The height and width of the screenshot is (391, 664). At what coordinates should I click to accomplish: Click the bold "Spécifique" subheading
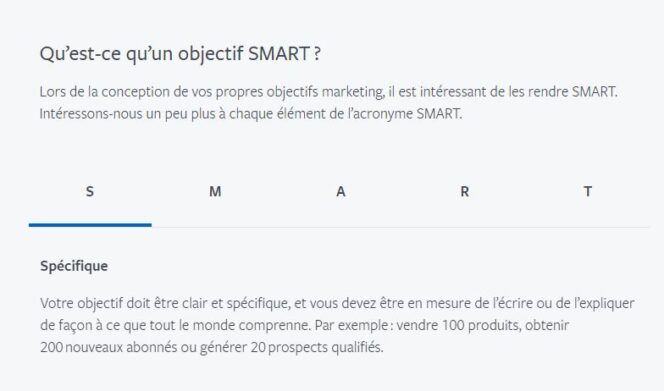(x=74, y=266)
